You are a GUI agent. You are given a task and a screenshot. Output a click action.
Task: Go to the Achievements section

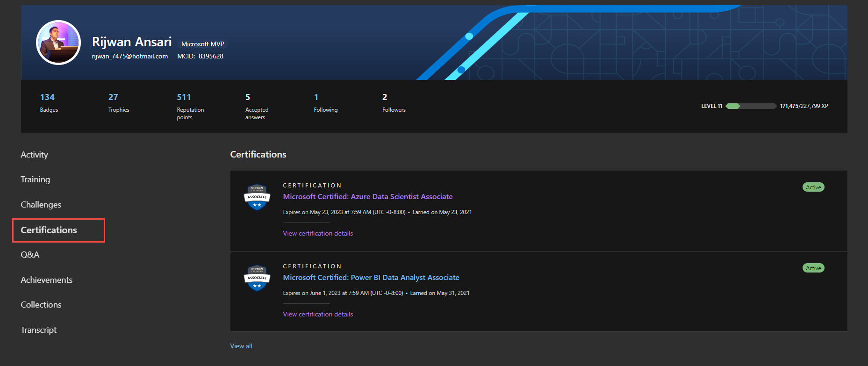(46, 280)
